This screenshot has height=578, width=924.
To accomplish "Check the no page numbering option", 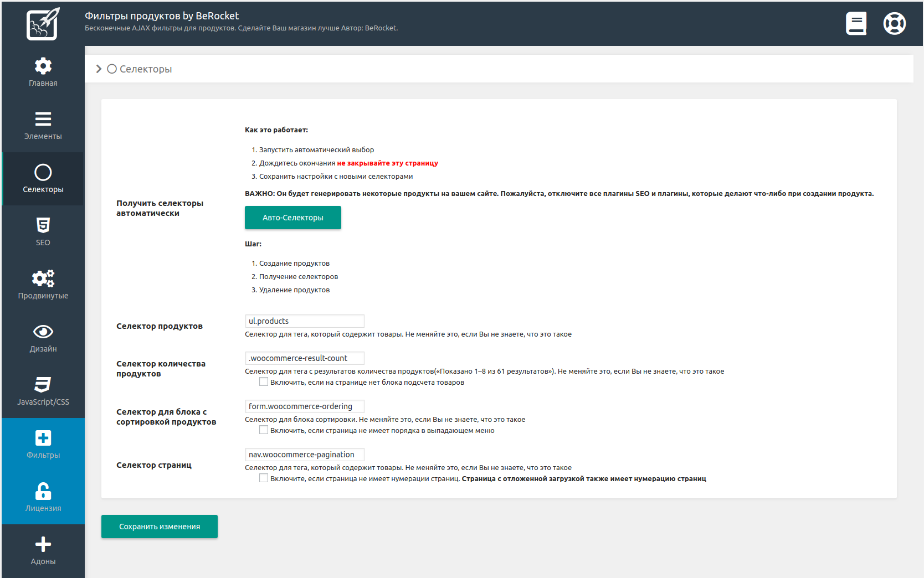I will click(264, 478).
